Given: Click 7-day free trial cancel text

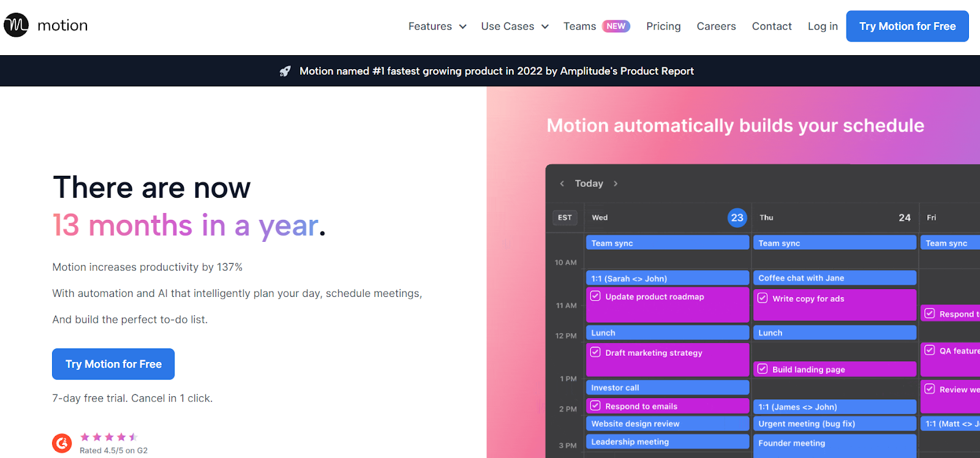Looking at the screenshot, I should (x=132, y=398).
